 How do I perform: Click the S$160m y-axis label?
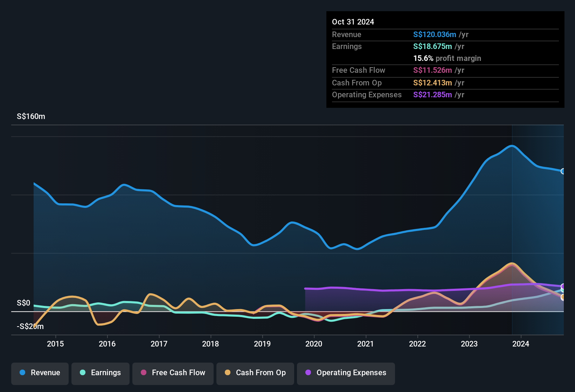point(31,116)
